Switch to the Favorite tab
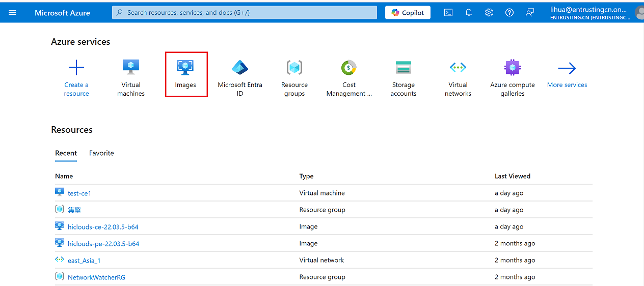Image resolution: width=644 pixels, height=286 pixels. (x=101, y=153)
